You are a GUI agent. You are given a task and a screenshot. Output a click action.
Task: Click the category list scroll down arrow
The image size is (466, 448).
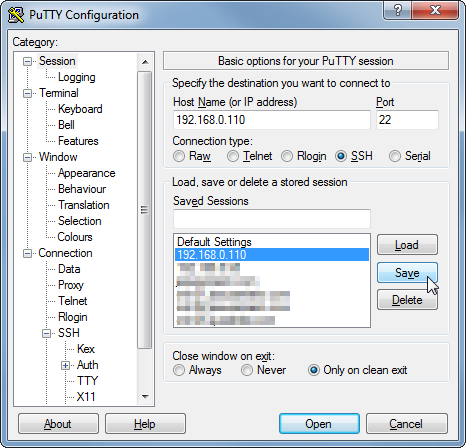pyautogui.click(x=145, y=397)
